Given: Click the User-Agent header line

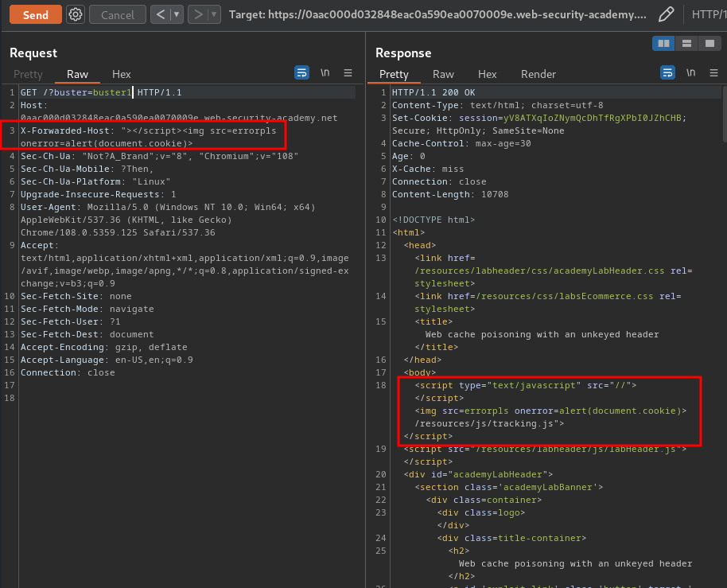Looking at the screenshot, I should (x=168, y=220).
